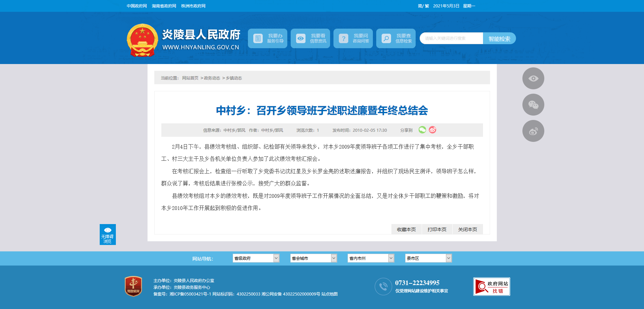The width and height of the screenshot is (644, 309).
Task: Click the 党政机关 badge icon in footer
Action: point(133,286)
